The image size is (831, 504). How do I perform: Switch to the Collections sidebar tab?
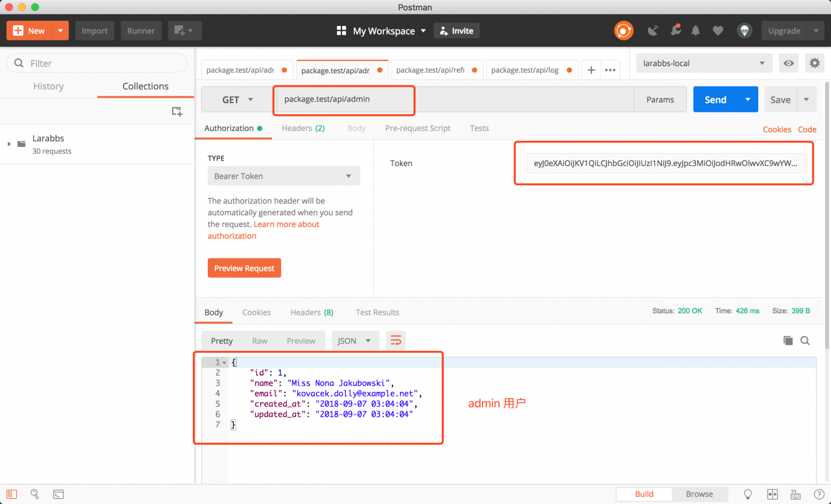pos(145,86)
